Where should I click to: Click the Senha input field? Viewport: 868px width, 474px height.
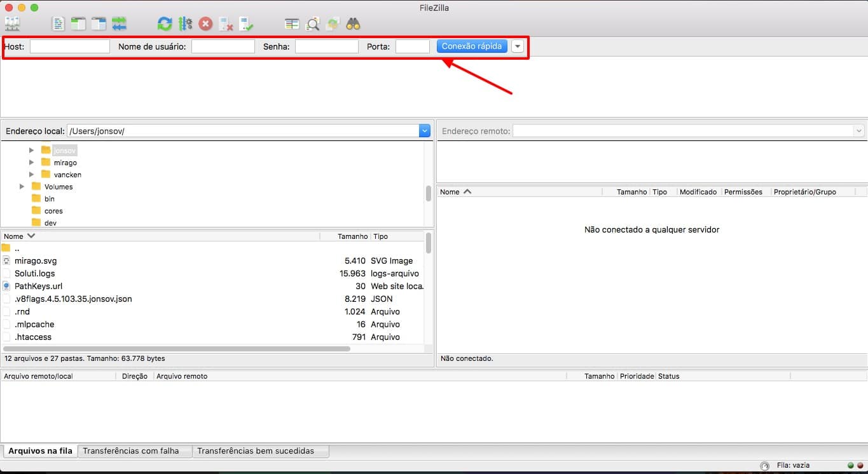327,46
